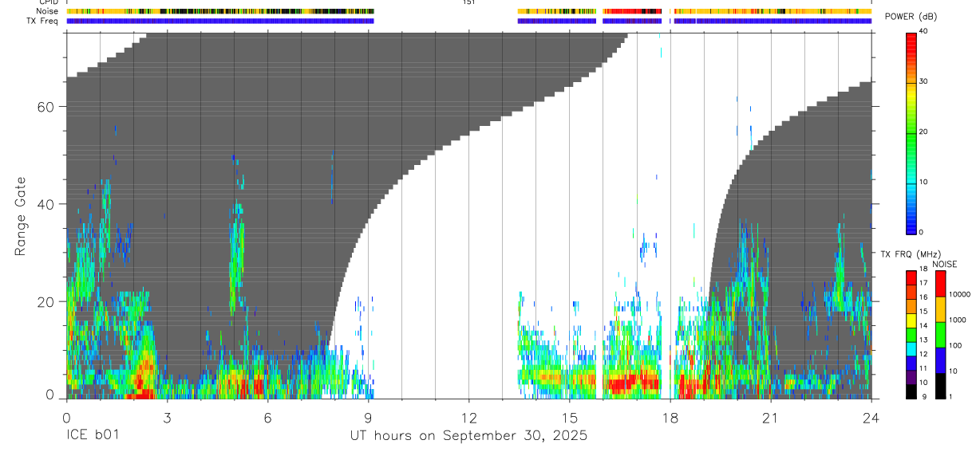
Task: Click the POWER (dB) colorbar
Action: [911, 132]
